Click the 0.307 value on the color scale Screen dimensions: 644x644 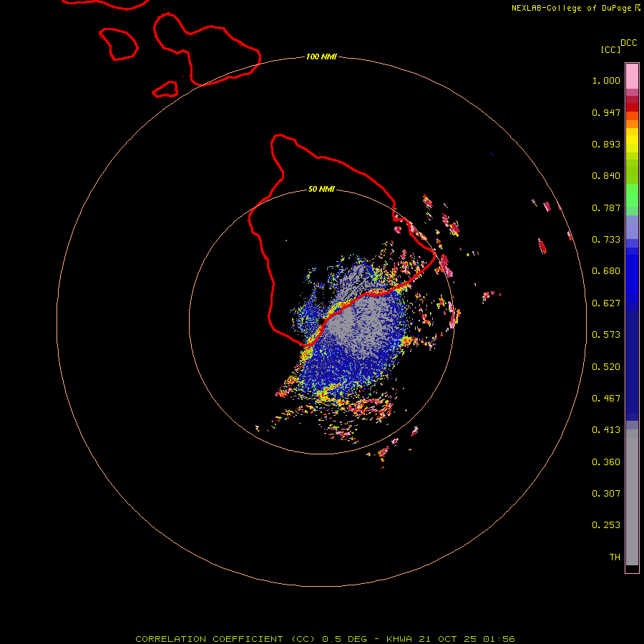[x=606, y=494]
